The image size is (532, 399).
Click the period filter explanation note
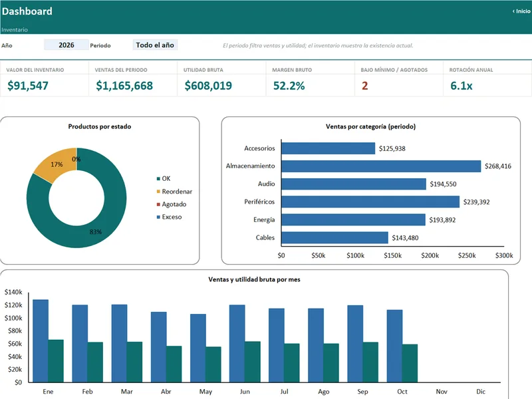[318, 45]
